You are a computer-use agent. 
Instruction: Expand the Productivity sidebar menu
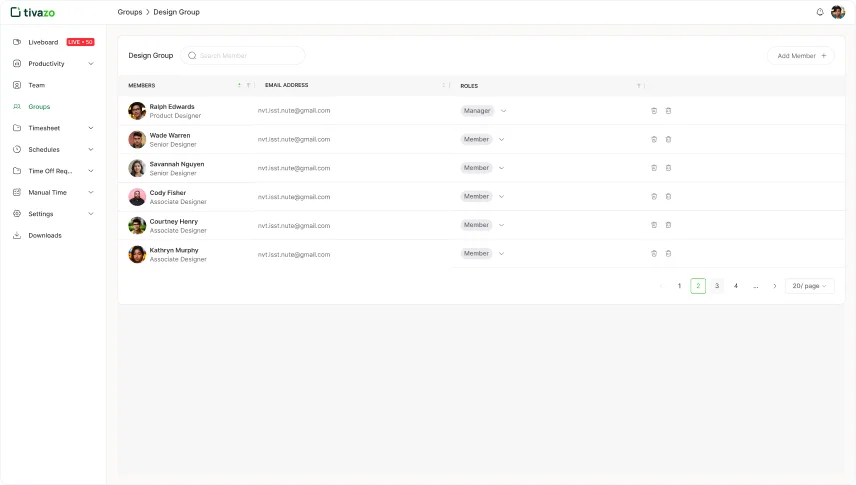[91, 64]
